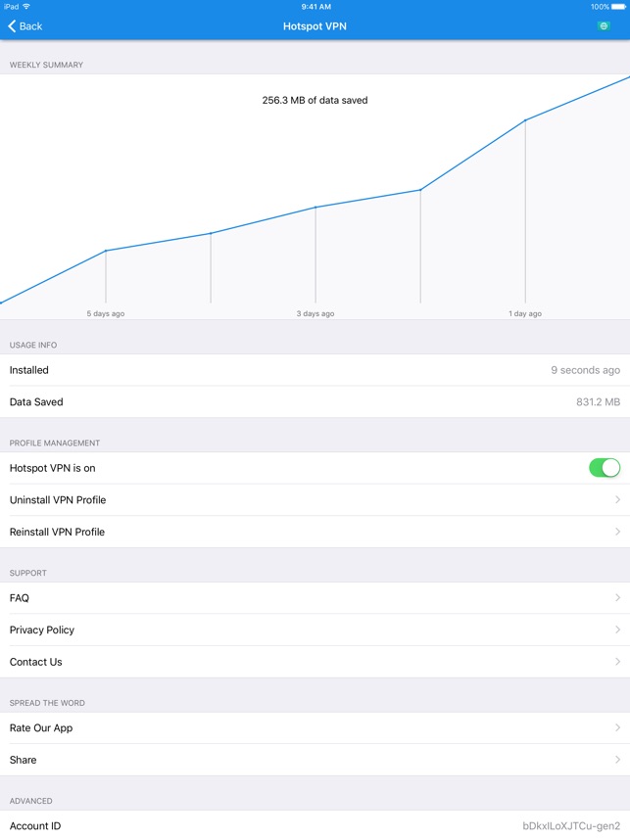Image resolution: width=630 pixels, height=840 pixels.
Task: Tap the '256.3 MB of data saved' label
Action: 315,100
